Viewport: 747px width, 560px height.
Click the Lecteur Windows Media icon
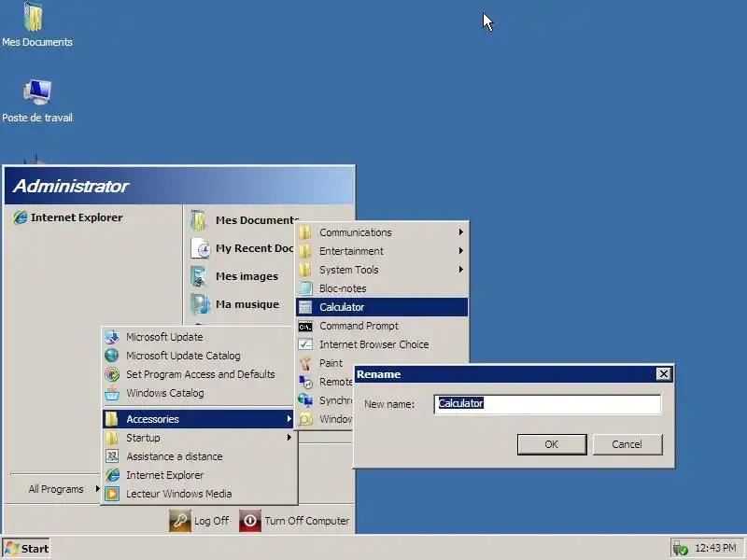(x=112, y=494)
